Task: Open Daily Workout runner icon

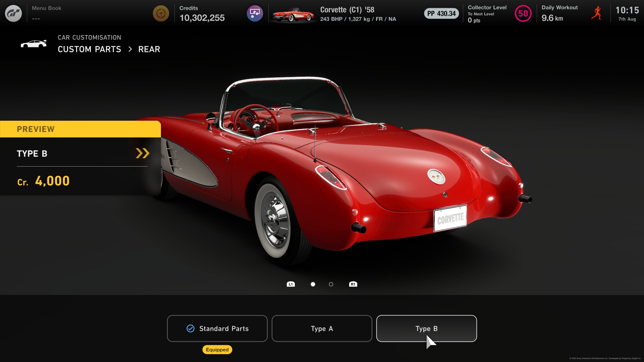Action: (597, 13)
